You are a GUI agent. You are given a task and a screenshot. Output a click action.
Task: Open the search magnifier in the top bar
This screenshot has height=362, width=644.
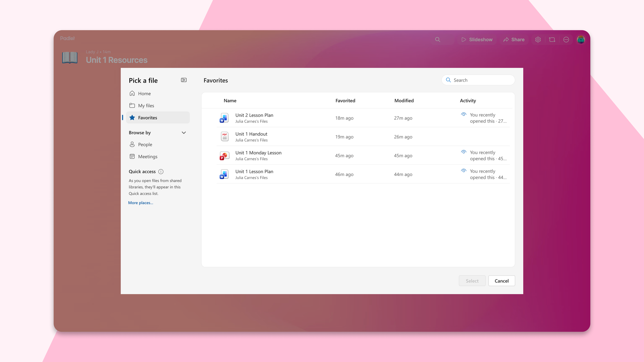pos(438,39)
